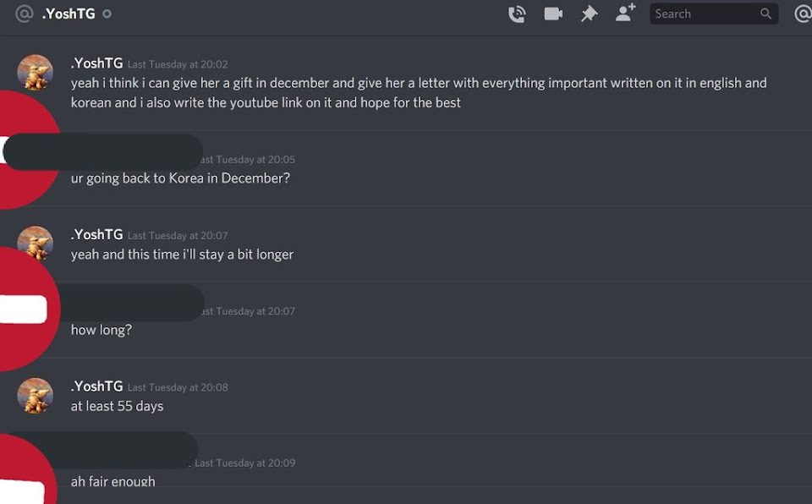This screenshot has height=504, width=812.
Task: Open .YoshTG avatar on 20:02 message
Action: [x=36, y=73]
